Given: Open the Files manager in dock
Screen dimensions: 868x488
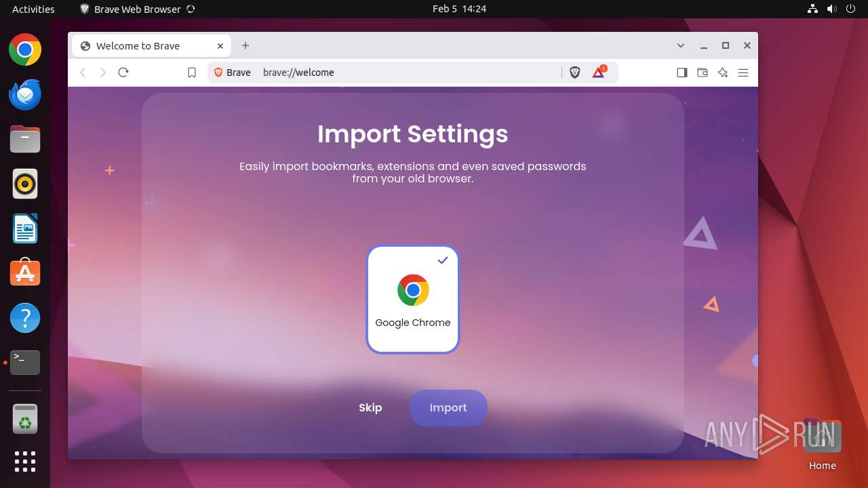Looking at the screenshot, I should coord(25,139).
